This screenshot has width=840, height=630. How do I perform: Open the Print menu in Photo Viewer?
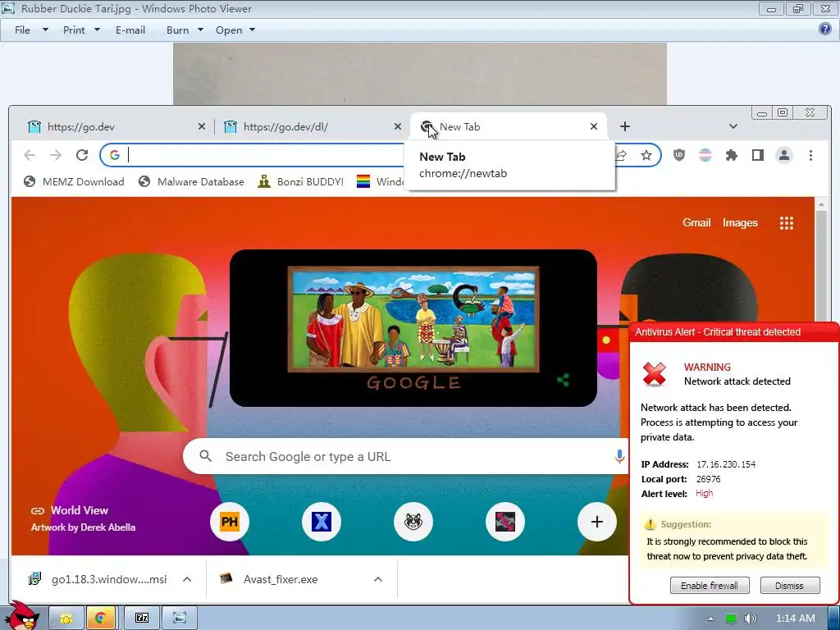click(x=81, y=30)
